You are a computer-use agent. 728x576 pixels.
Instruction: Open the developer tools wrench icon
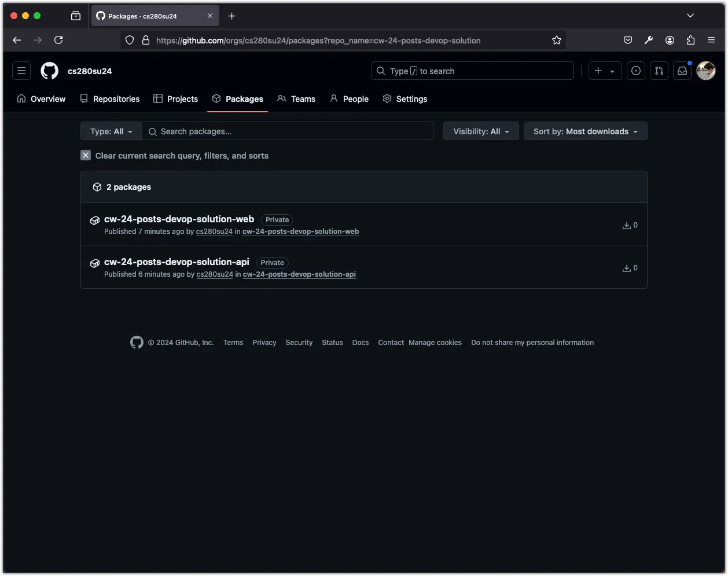[x=649, y=40]
